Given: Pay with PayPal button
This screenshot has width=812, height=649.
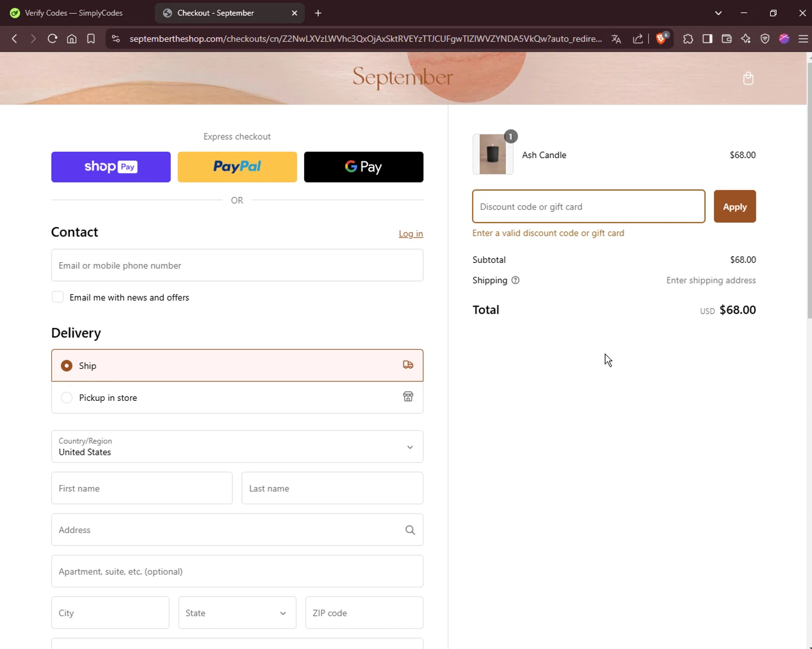Looking at the screenshot, I should click(237, 167).
